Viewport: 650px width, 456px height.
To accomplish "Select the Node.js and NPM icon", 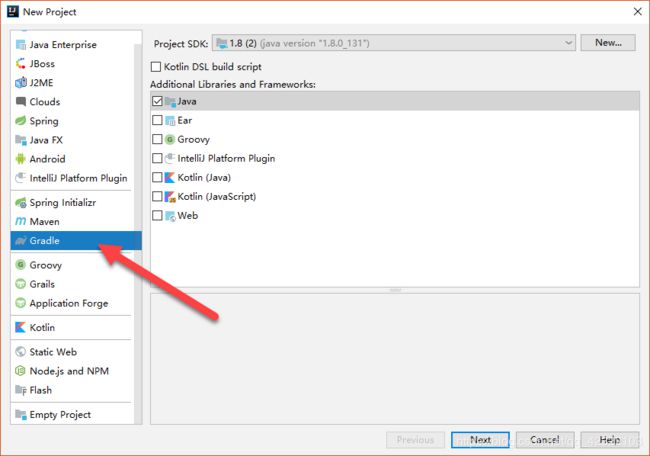I will [x=21, y=371].
